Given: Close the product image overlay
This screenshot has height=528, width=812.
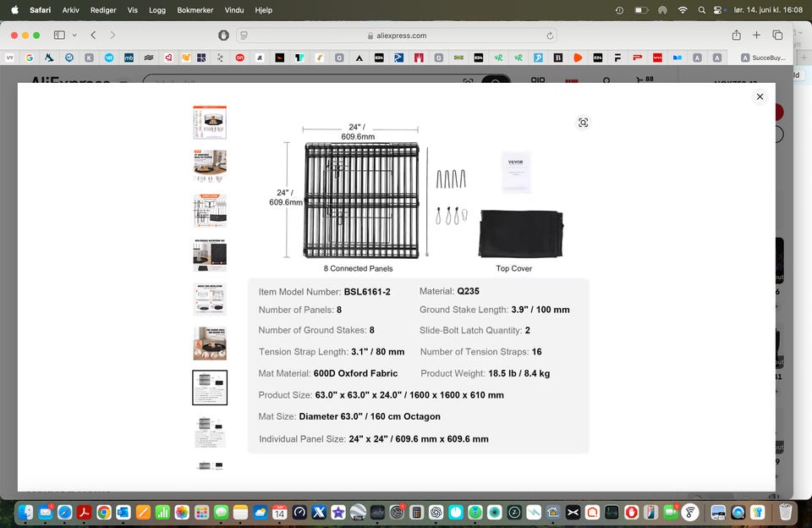Looking at the screenshot, I should pos(760,97).
